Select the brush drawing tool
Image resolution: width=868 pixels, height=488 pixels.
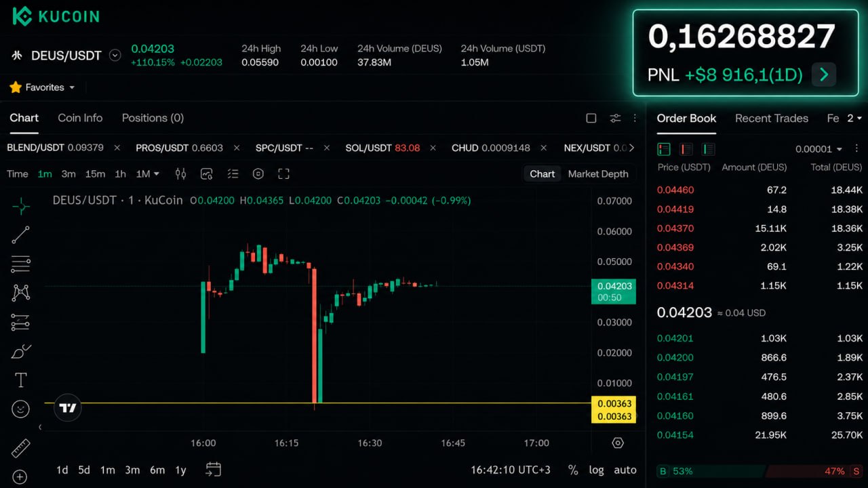[x=21, y=351]
